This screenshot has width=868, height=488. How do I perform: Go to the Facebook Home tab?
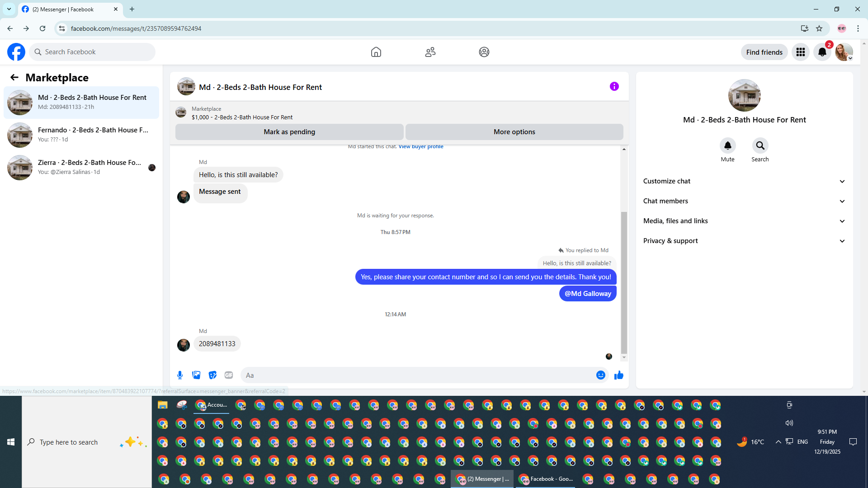[376, 52]
